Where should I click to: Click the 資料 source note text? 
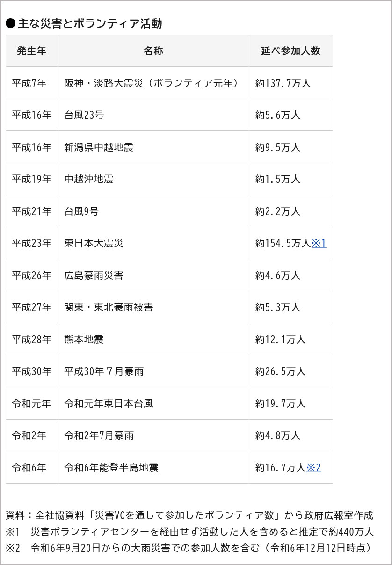click(189, 515)
